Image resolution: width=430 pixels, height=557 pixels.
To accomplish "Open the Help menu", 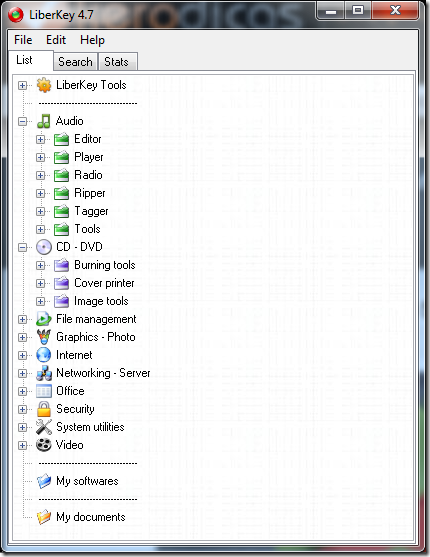I will (x=92, y=40).
